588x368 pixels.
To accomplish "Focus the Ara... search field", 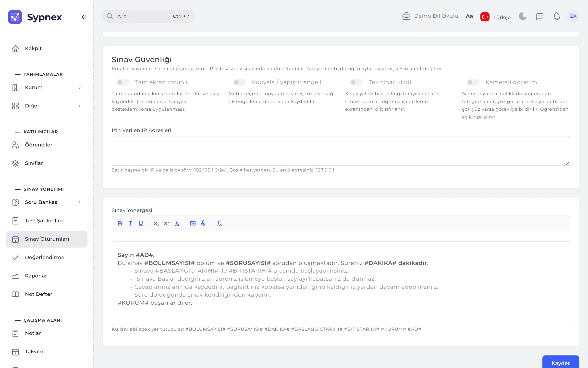I will [x=148, y=16].
